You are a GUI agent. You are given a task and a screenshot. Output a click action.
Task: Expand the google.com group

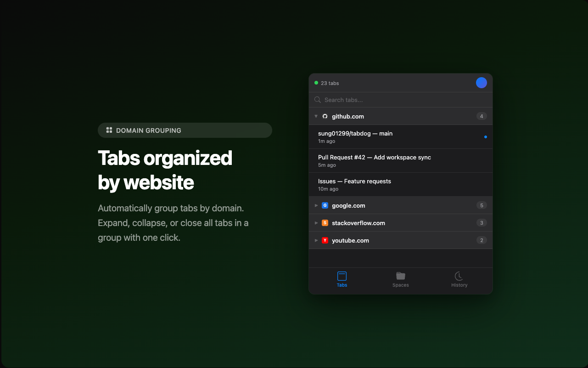click(x=316, y=205)
